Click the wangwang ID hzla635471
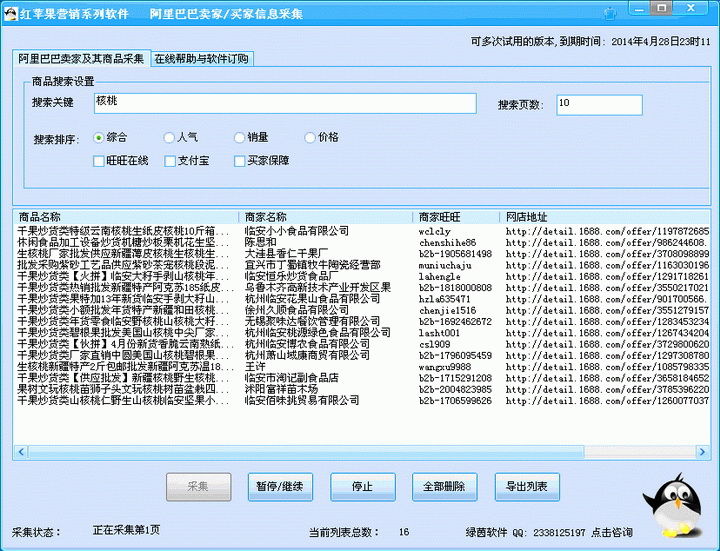 [444, 299]
